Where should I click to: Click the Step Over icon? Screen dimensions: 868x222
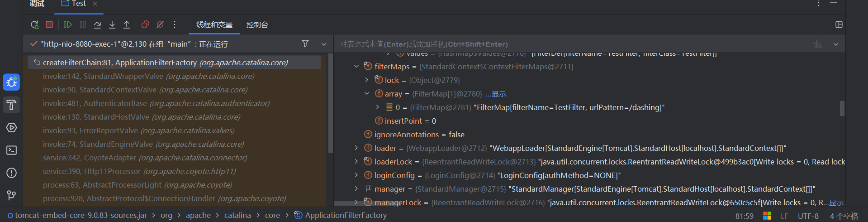click(x=97, y=25)
